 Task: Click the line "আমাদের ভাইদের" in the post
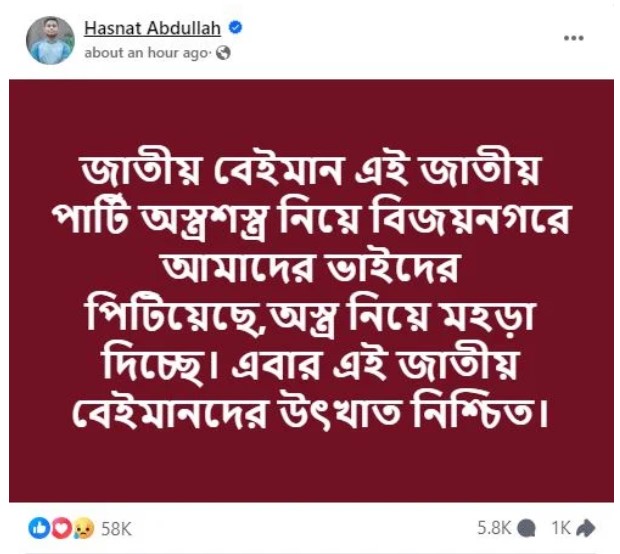(x=310, y=267)
